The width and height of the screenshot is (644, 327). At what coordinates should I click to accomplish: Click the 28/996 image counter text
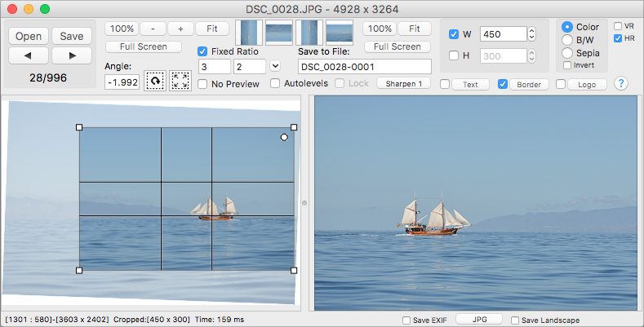point(48,77)
